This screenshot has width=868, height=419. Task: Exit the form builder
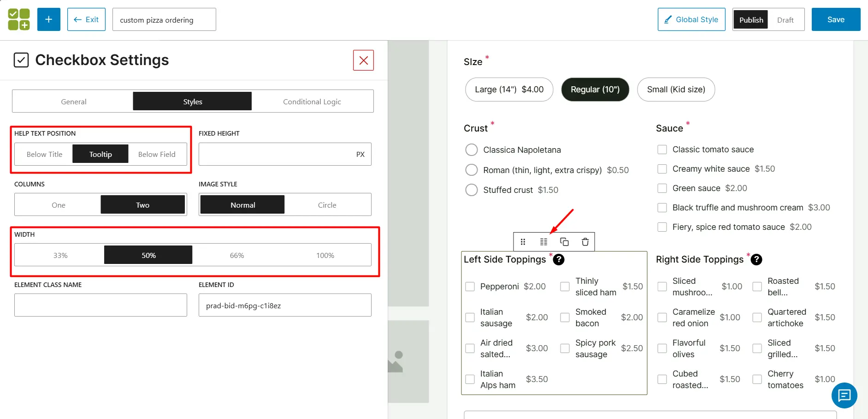coord(86,19)
